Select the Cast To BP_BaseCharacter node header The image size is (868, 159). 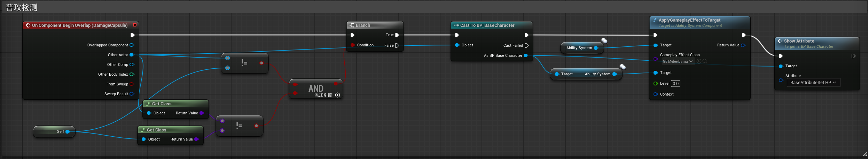tap(492, 25)
